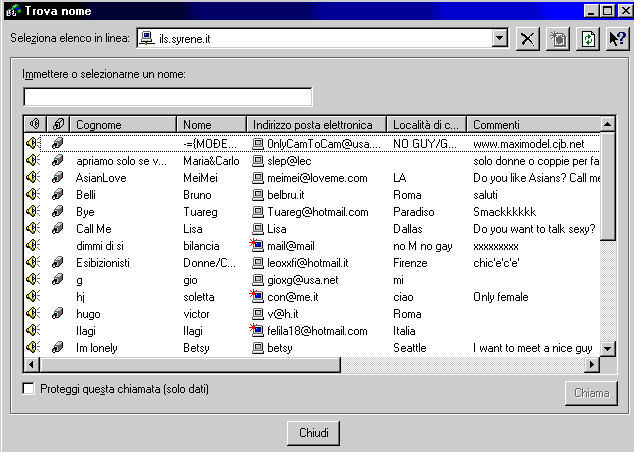
Task: Click comment www.maximodel.cjb.net
Action: [528, 144]
